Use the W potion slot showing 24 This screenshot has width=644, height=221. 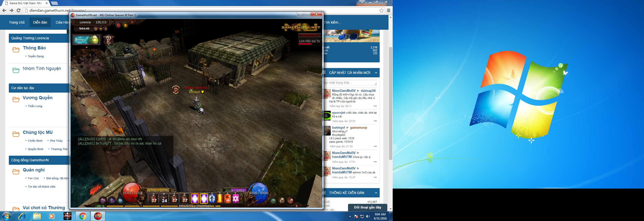[x=164, y=198]
